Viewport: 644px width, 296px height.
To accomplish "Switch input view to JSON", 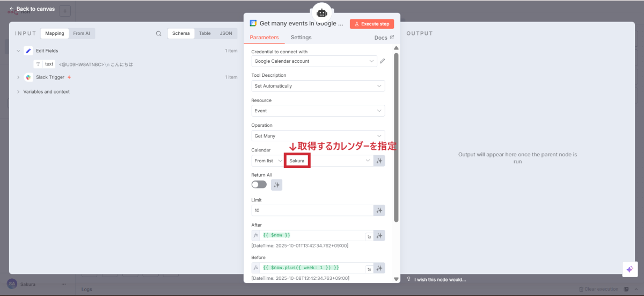I will [x=226, y=33].
